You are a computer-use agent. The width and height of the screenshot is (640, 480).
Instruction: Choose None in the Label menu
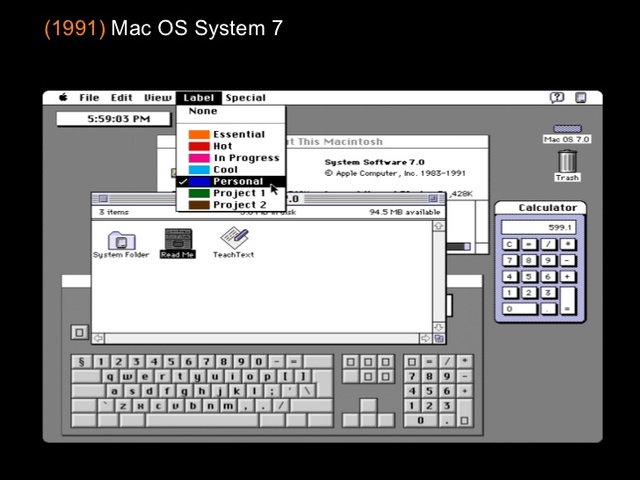pos(231,111)
